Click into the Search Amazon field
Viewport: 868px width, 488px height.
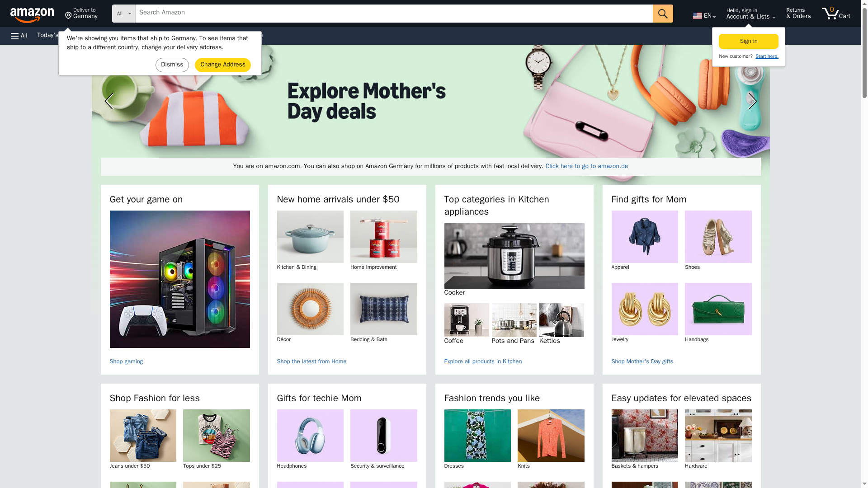394,14
